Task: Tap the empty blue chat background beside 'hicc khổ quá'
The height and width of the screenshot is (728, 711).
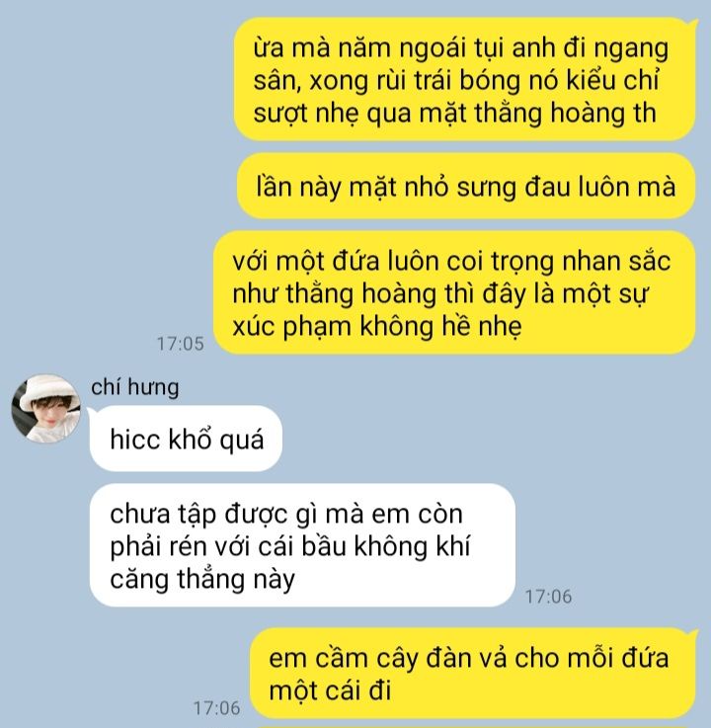Action: (464, 439)
